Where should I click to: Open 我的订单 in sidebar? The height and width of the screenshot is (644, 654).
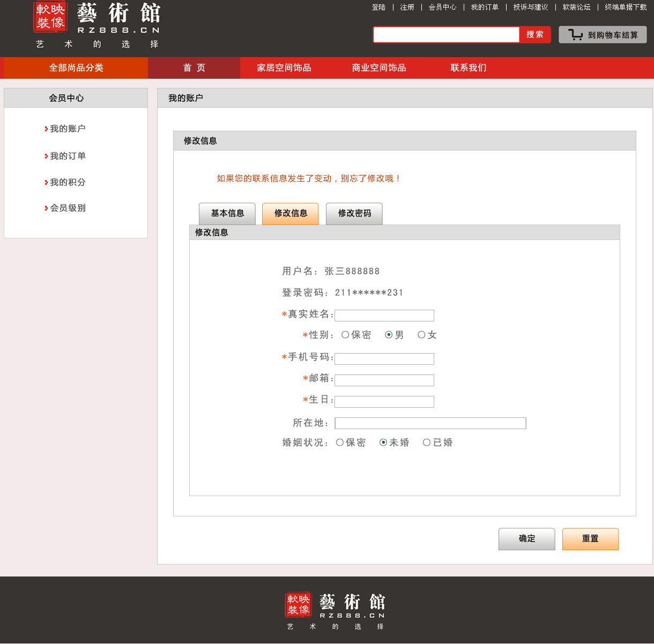68,156
